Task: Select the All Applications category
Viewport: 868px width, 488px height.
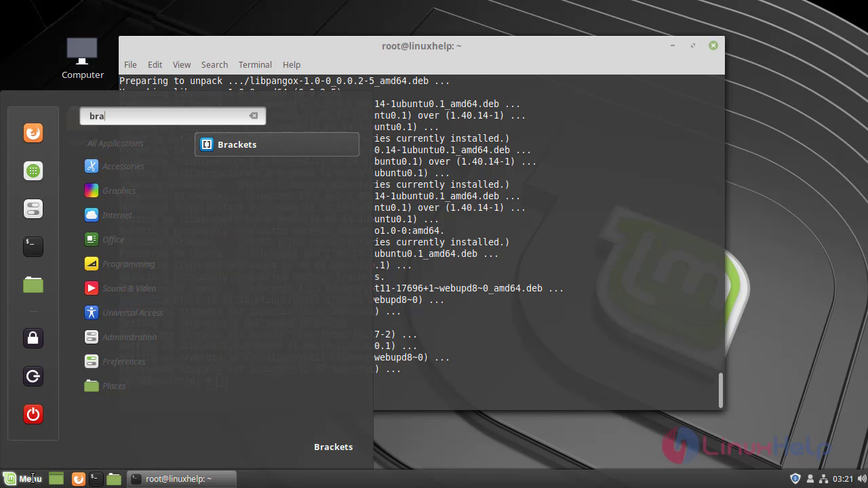Action: (x=115, y=143)
